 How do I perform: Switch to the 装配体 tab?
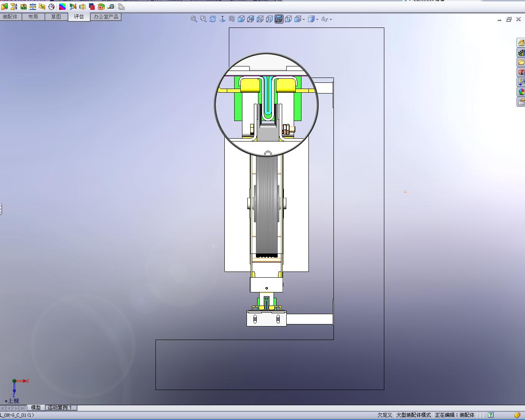pos(10,17)
